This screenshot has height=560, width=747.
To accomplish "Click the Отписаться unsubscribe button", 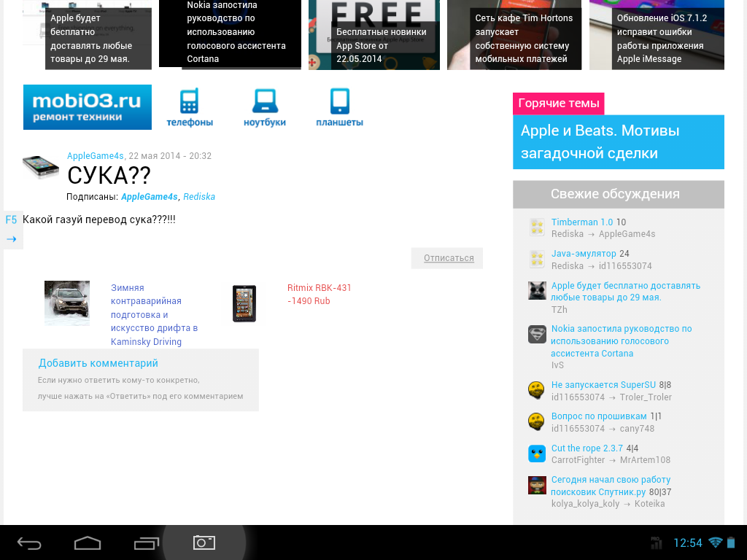I will tap(447, 258).
